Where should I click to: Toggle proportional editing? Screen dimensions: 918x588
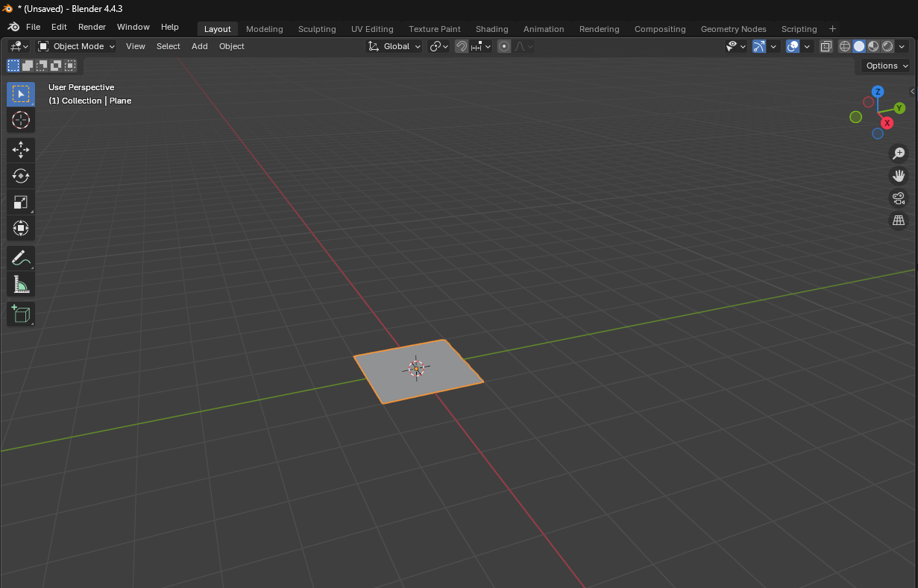click(504, 46)
